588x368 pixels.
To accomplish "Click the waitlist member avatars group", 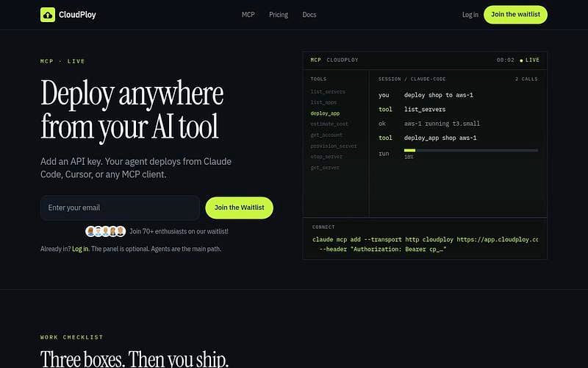I will point(105,231).
